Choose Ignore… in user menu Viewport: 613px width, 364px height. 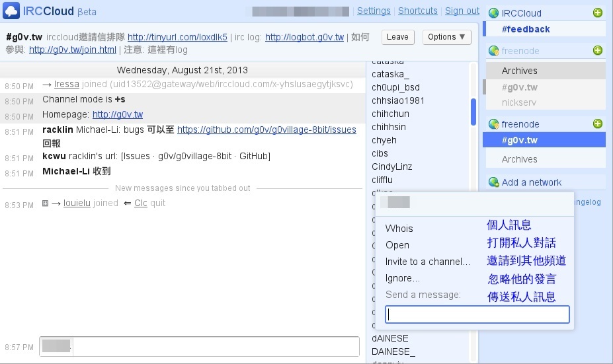click(x=403, y=278)
